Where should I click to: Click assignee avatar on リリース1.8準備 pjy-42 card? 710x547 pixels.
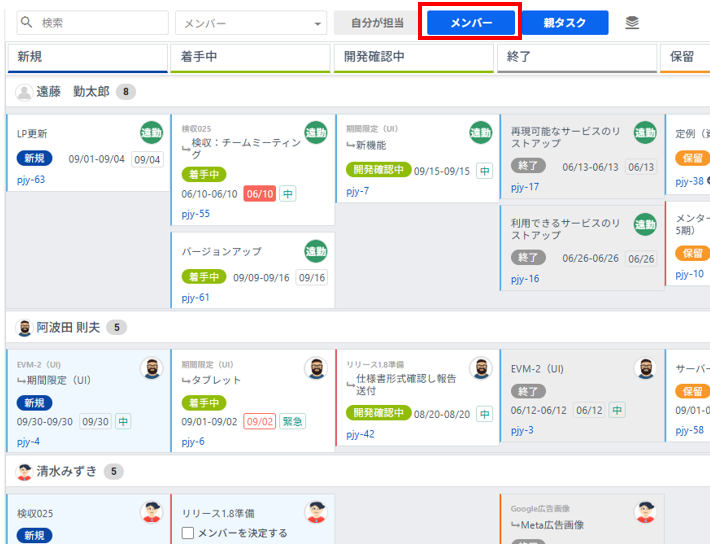[x=481, y=368]
